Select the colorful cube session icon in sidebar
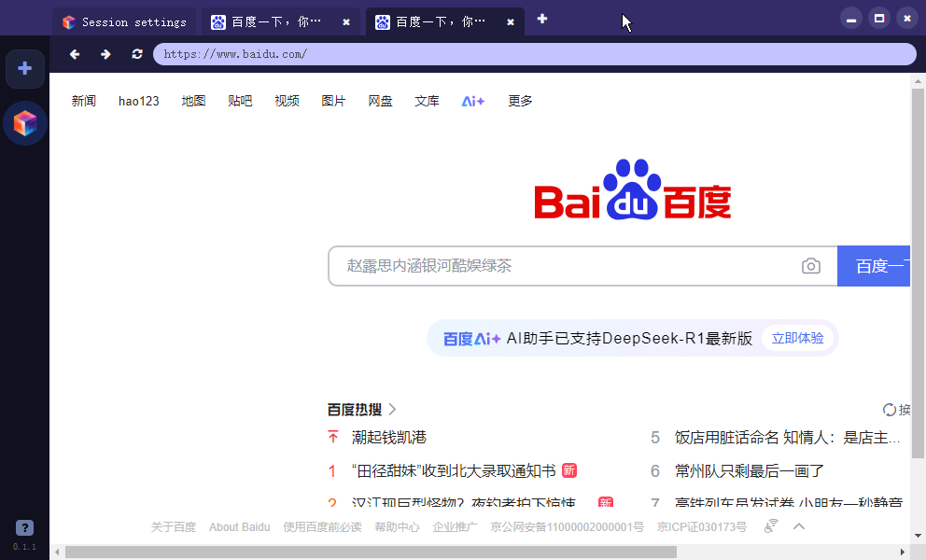Image resolution: width=926 pixels, height=560 pixels. 25,123
